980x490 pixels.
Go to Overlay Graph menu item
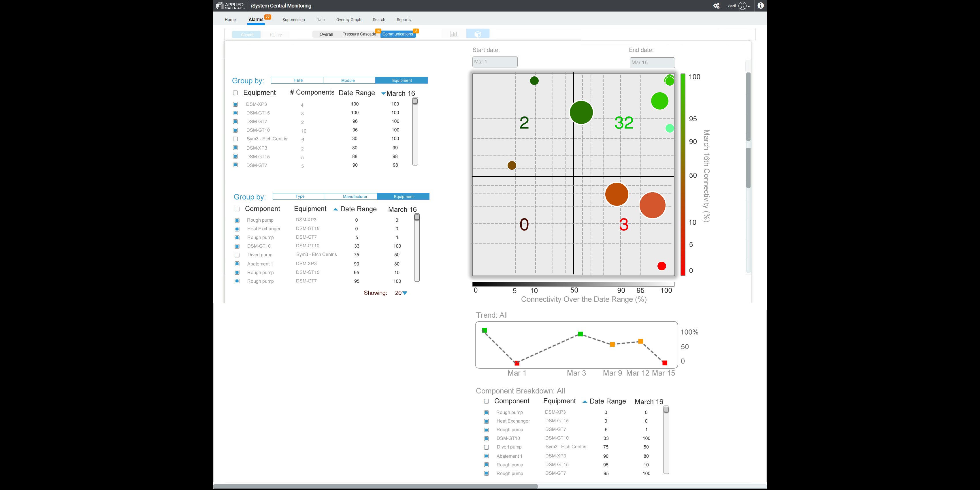pos(348,20)
